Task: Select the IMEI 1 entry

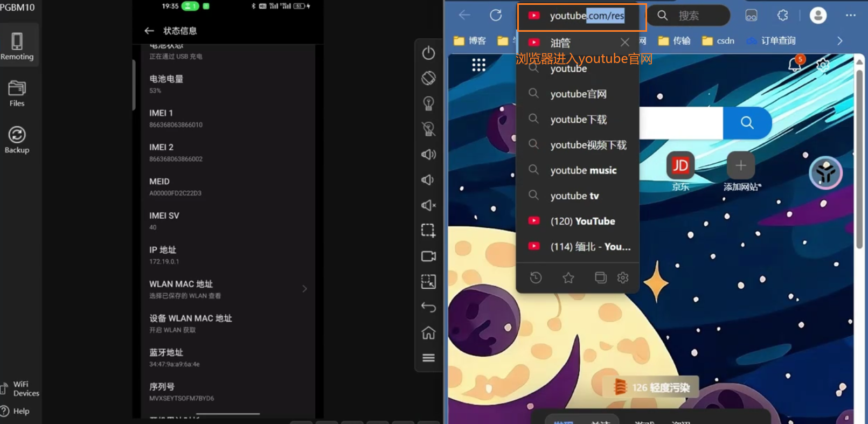Action: [228, 119]
